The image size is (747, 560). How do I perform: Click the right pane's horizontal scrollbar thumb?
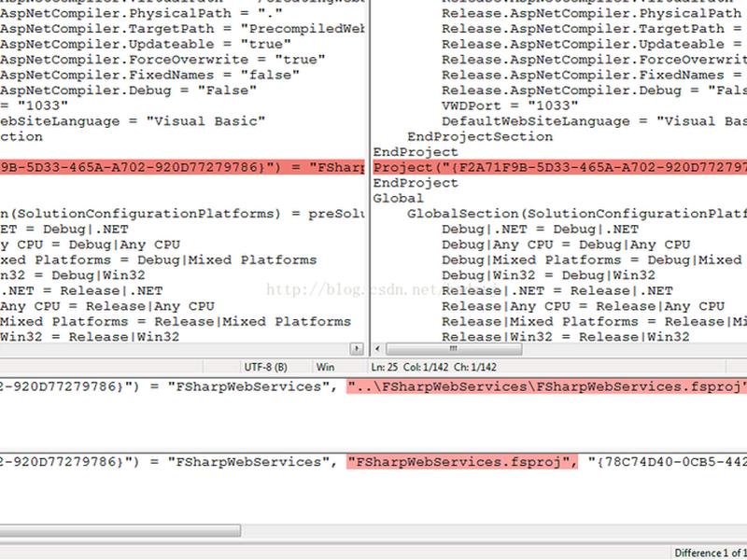click(454, 348)
